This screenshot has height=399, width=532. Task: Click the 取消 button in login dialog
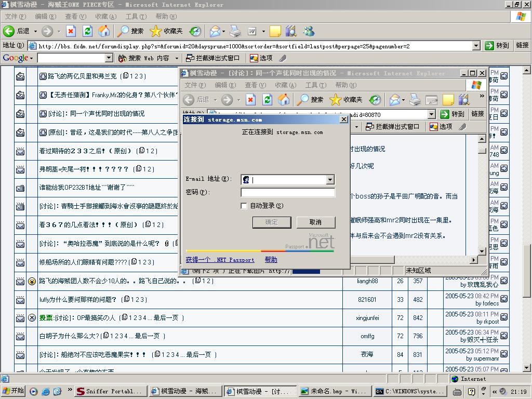click(x=315, y=222)
